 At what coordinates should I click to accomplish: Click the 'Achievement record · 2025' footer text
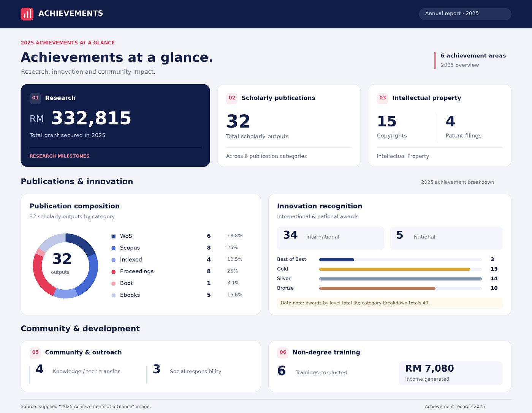455,407
